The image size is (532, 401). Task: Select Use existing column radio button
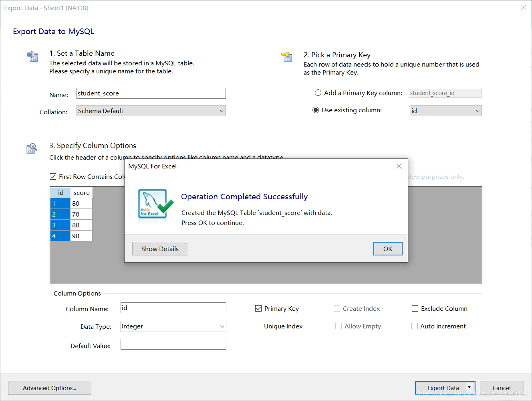[316, 110]
